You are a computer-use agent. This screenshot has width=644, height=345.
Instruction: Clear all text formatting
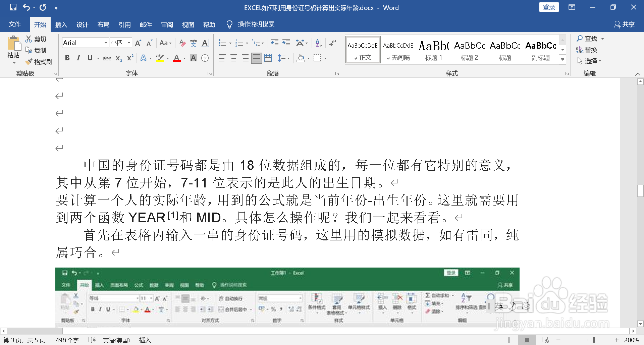point(182,43)
